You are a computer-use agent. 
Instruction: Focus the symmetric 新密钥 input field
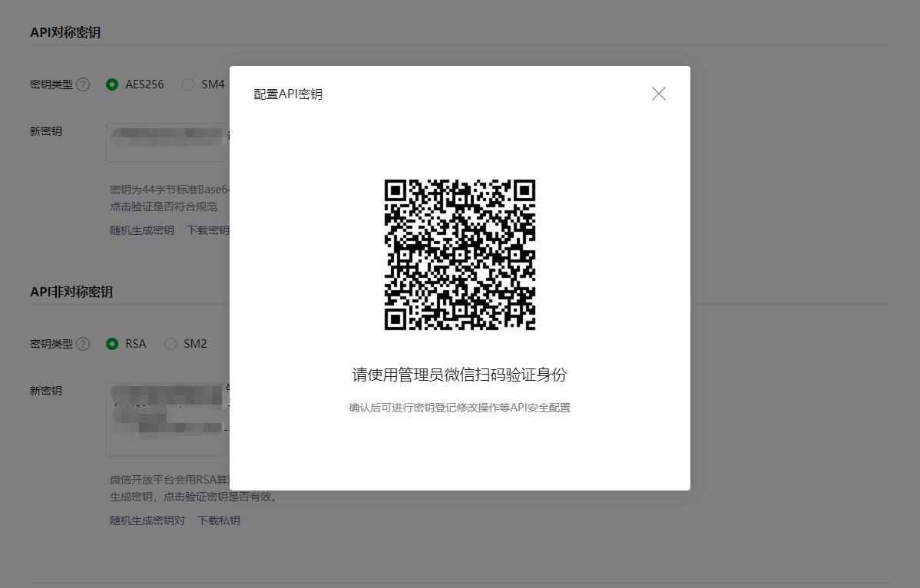[x=168, y=143]
